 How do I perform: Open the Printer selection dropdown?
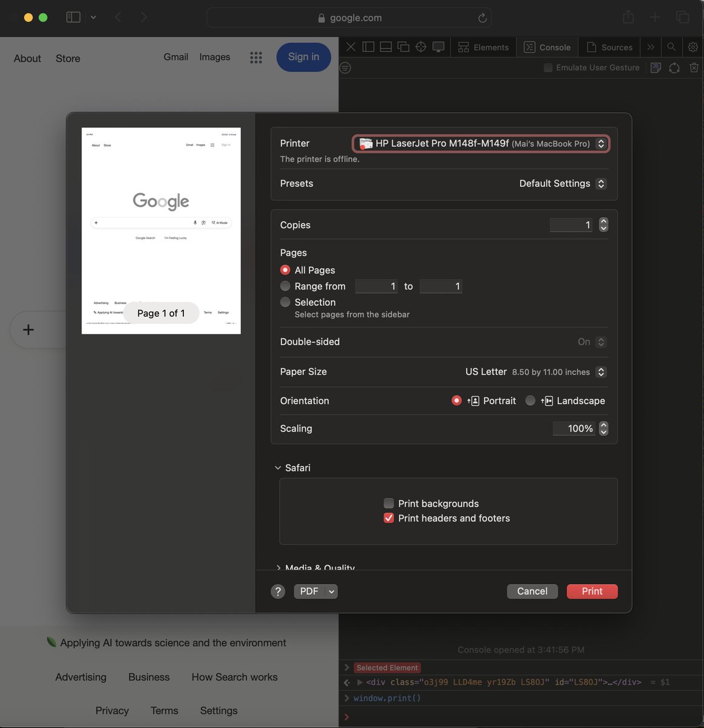[481, 144]
